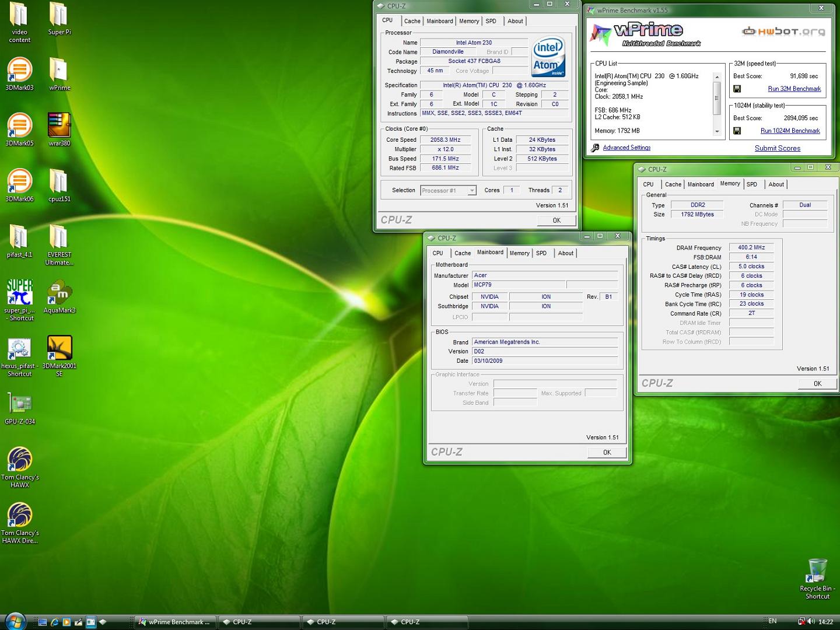Select the super_pi shortcut icon
Image resolution: width=840 pixels, height=630 pixels.
tap(19, 300)
